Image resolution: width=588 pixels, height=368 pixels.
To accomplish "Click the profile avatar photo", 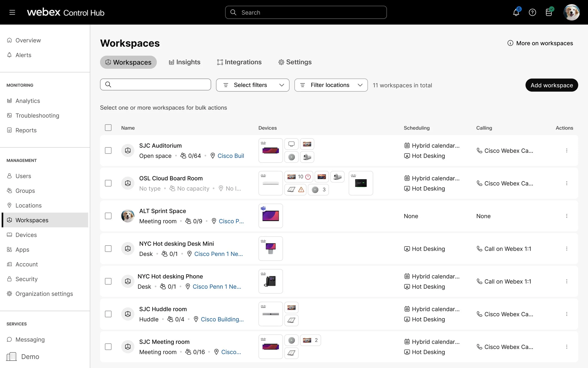I will pyautogui.click(x=571, y=12).
